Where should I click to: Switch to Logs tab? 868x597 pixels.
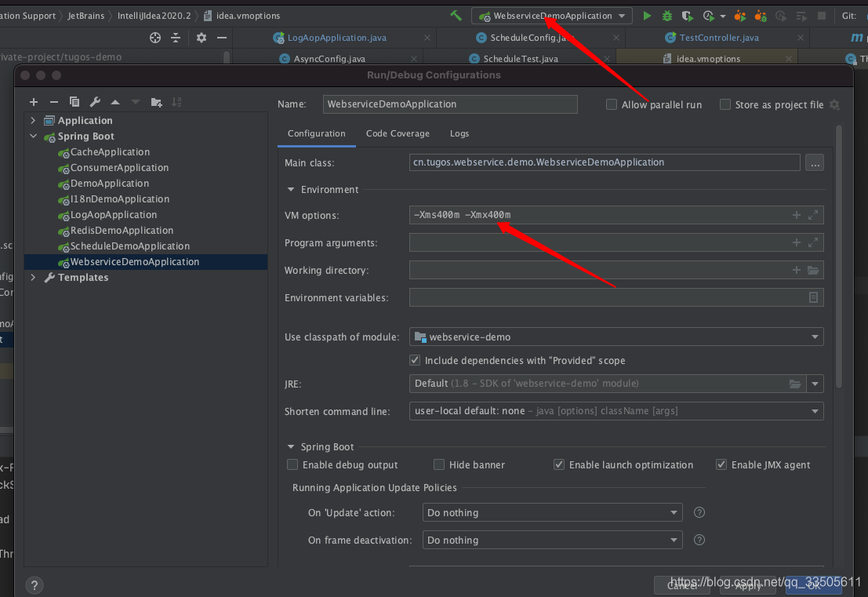[x=459, y=133]
